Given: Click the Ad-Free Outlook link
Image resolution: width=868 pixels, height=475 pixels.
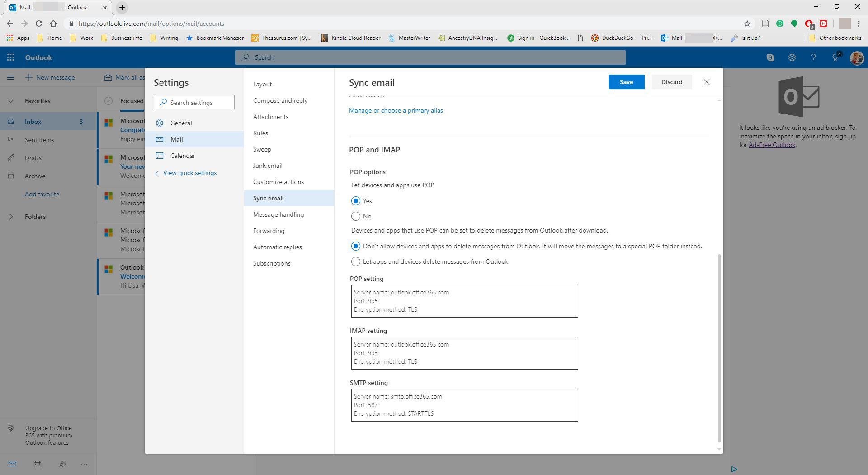Looking at the screenshot, I should [772, 145].
